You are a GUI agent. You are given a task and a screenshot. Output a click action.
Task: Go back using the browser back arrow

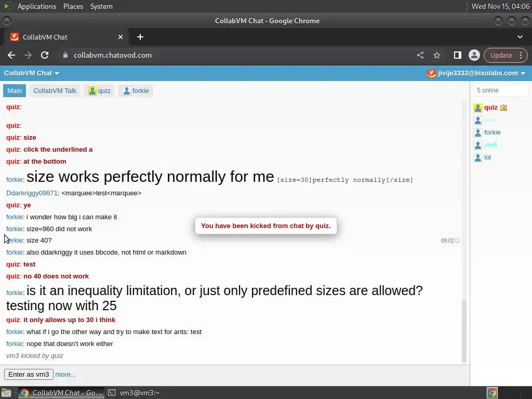coord(11,55)
